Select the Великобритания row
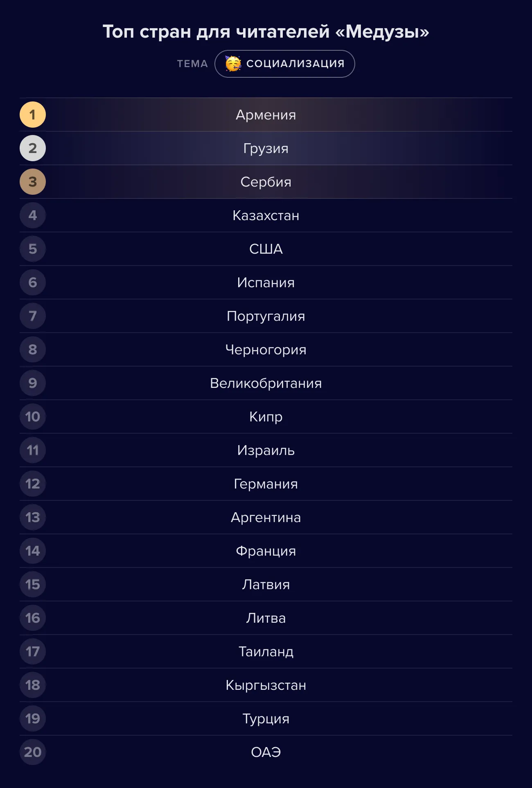532x788 pixels. [x=266, y=383]
